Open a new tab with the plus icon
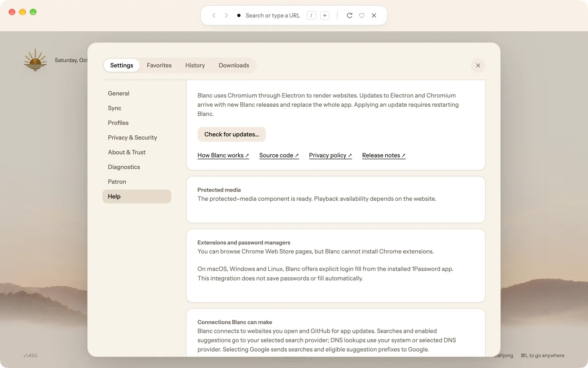 (325, 16)
